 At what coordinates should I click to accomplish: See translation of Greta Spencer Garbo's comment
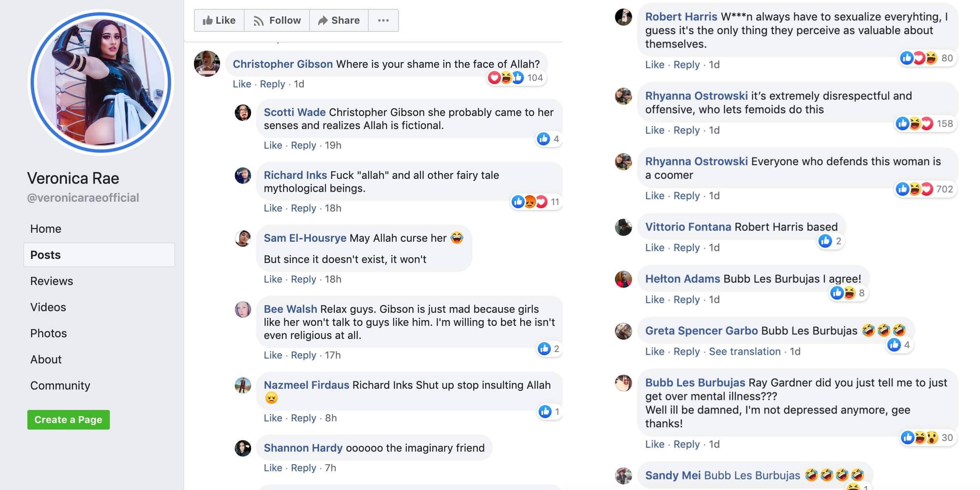coord(745,352)
